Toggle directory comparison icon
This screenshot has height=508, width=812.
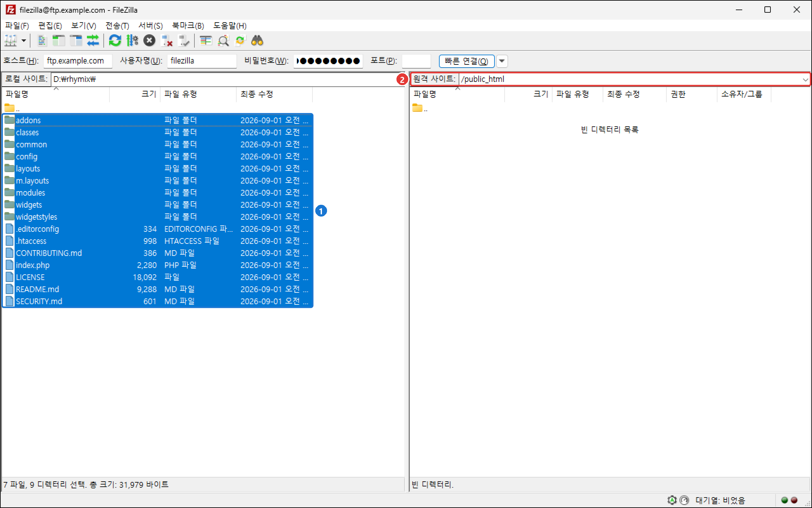pos(223,41)
